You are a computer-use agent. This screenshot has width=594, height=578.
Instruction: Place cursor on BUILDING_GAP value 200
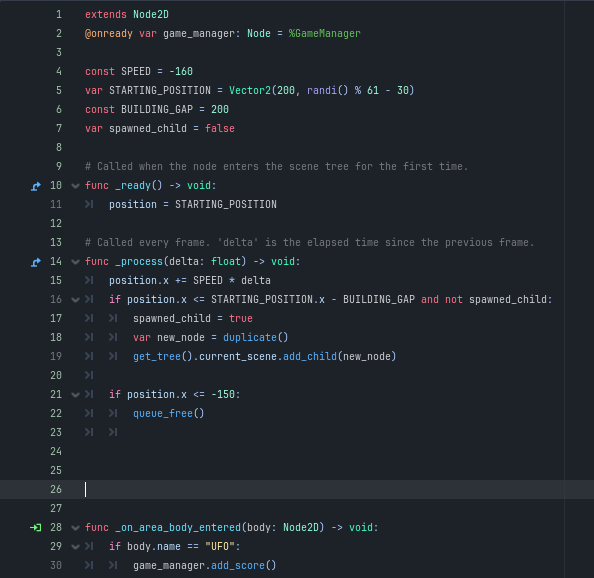click(220, 109)
